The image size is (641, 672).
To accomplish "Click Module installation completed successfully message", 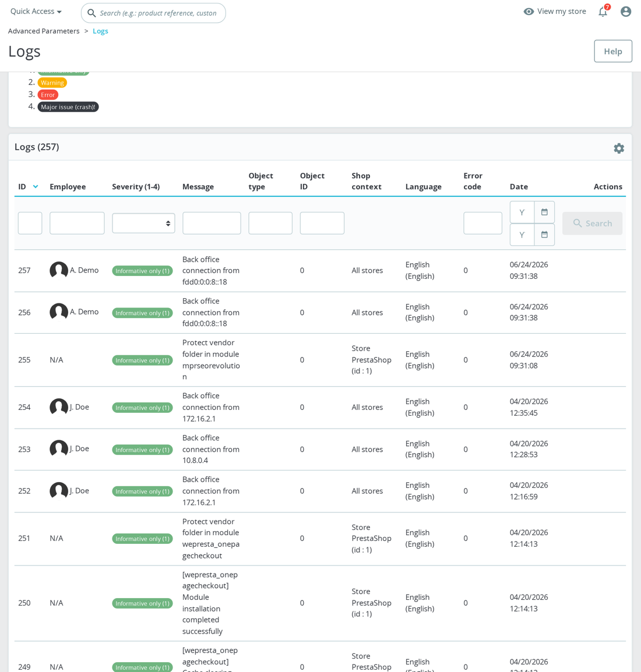I will [x=210, y=603].
